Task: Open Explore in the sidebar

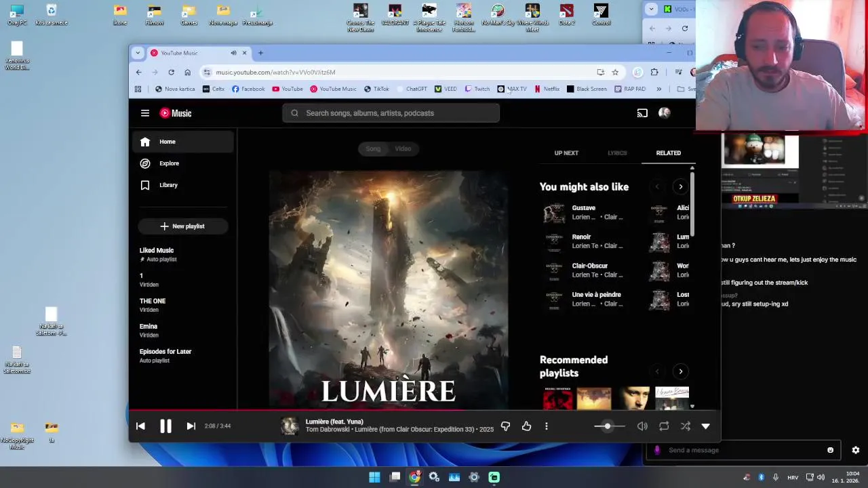Action: (183, 163)
